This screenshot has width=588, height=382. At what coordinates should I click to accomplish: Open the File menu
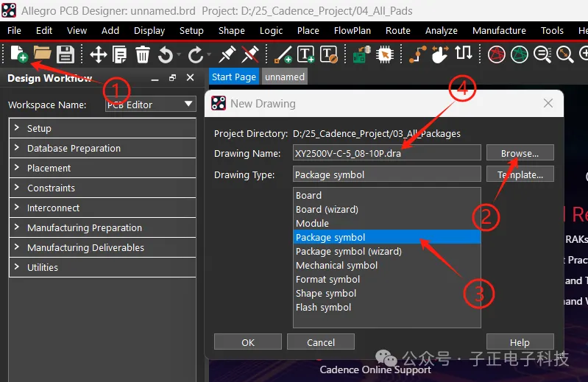point(14,30)
